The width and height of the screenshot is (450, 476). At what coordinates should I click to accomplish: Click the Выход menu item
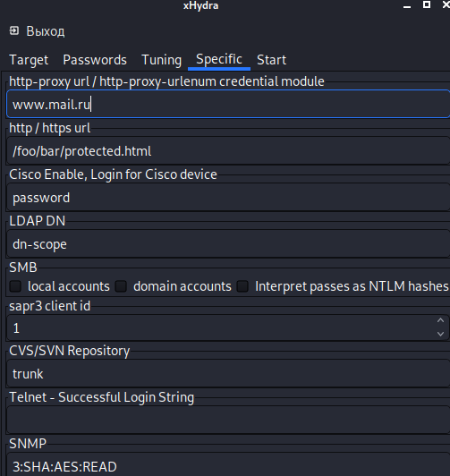pos(37,31)
